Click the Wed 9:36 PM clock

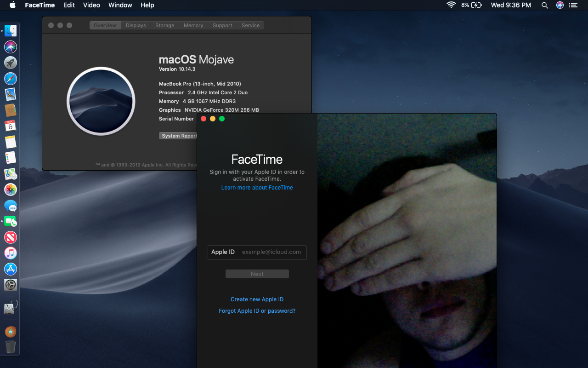click(x=511, y=5)
